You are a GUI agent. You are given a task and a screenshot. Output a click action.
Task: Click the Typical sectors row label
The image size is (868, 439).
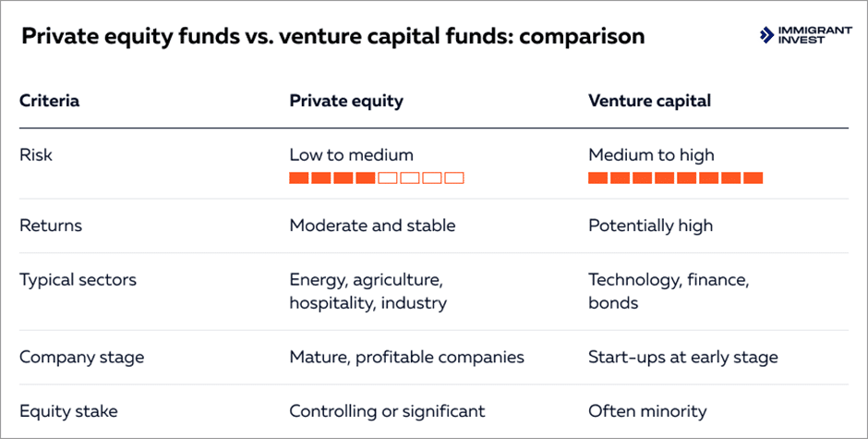[x=78, y=279]
